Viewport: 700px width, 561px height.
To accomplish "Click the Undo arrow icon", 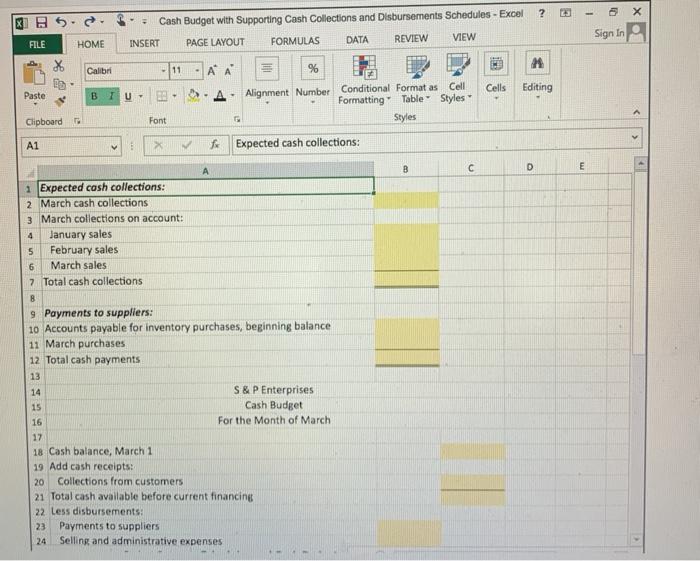I will click(x=61, y=21).
